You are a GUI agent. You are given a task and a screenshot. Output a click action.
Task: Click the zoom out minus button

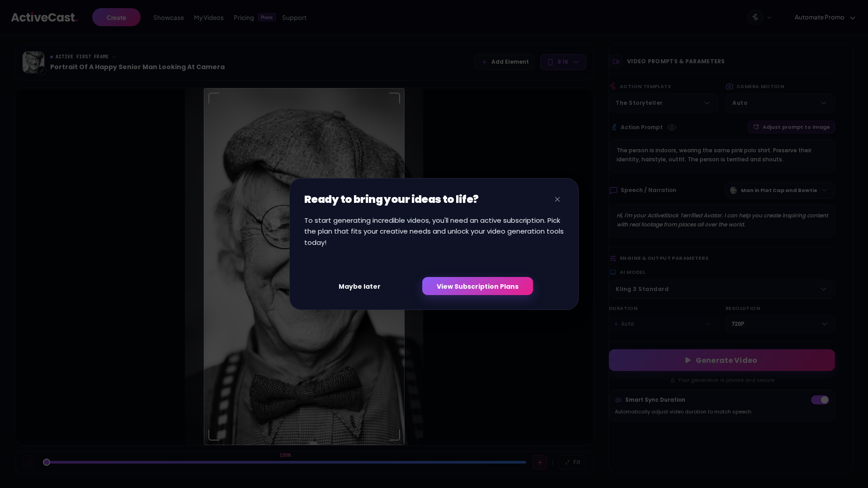[30, 462]
